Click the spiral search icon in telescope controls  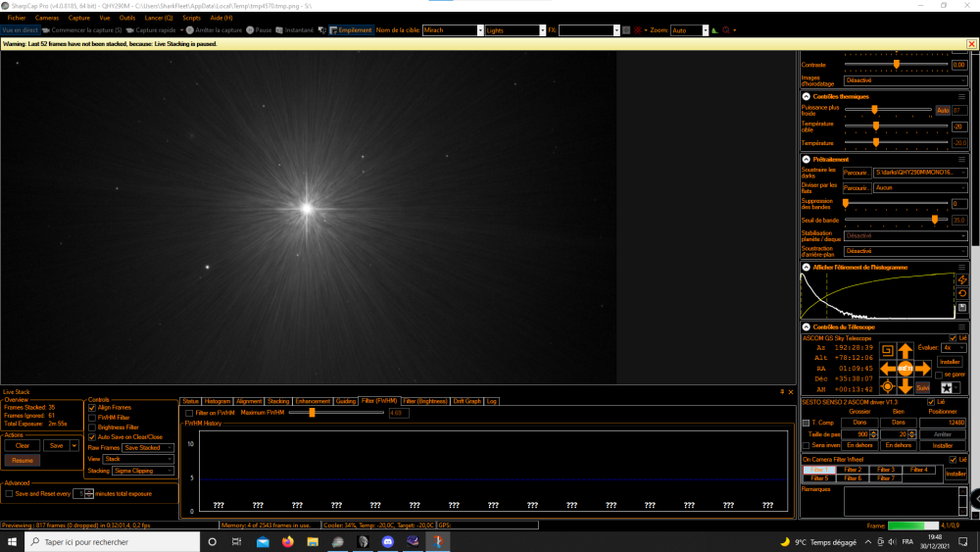tap(887, 351)
